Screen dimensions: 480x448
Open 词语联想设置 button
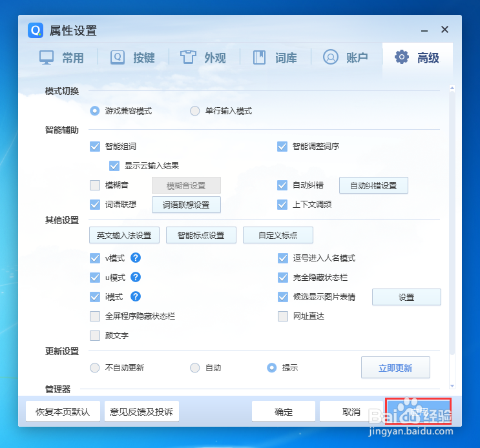[186, 205]
